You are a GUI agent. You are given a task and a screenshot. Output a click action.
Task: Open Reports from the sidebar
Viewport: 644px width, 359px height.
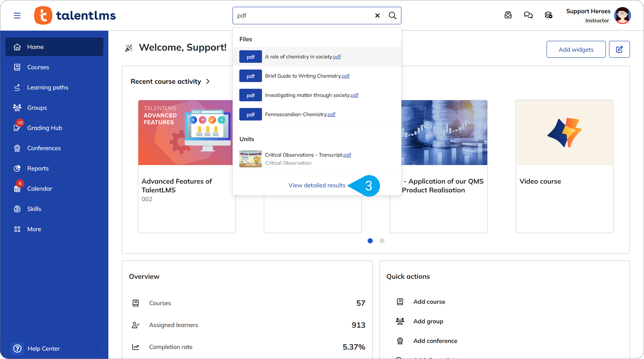click(54, 168)
